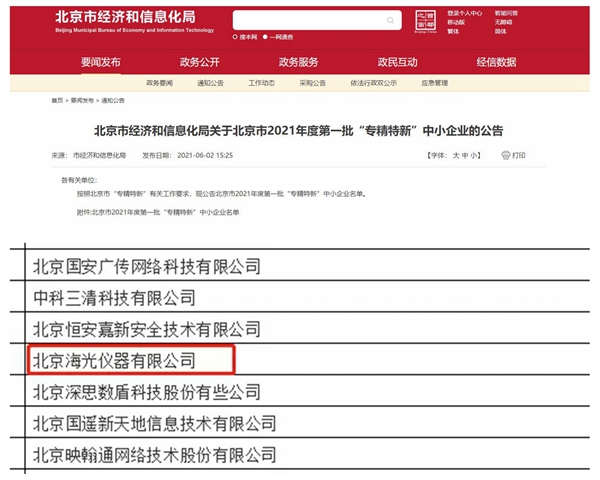Click source text 市经济和信息化局
Viewport: 600px width, 480px height.
tap(99, 155)
